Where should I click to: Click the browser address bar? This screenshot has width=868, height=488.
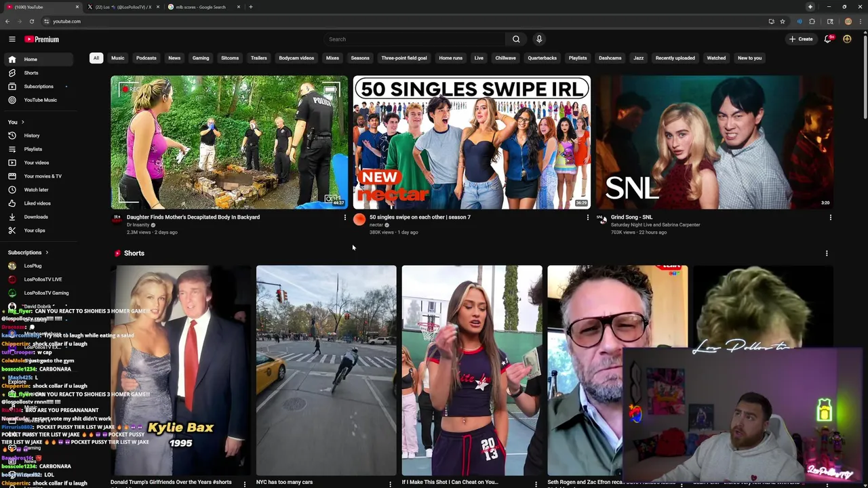(x=407, y=21)
